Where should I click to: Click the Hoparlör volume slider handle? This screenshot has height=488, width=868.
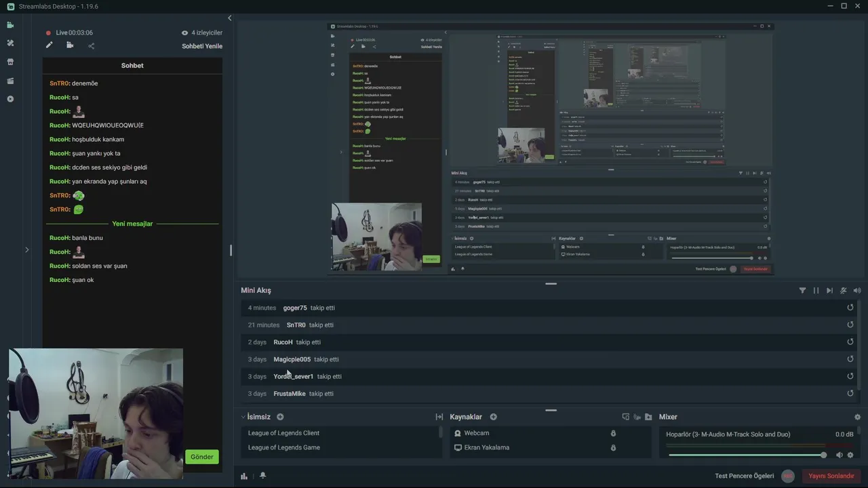point(823,455)
